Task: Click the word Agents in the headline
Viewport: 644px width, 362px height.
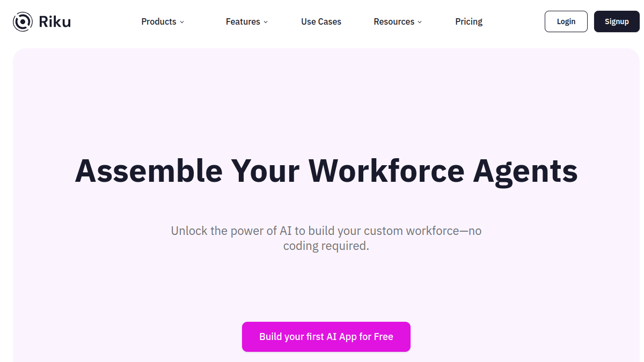Action: click(x=525, y=171)
